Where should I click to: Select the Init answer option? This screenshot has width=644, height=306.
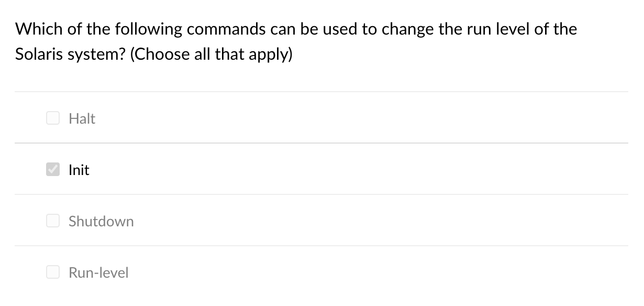tap(79, 170)
